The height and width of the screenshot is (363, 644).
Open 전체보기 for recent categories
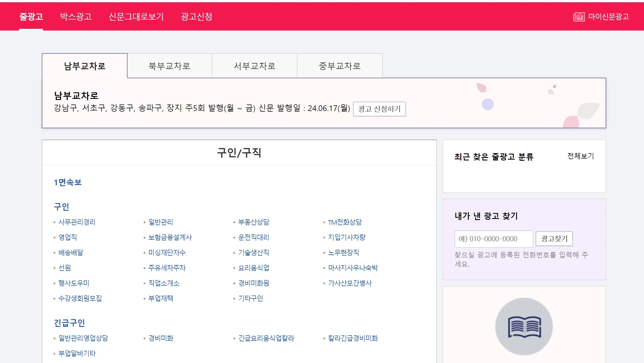coord(581,156)
